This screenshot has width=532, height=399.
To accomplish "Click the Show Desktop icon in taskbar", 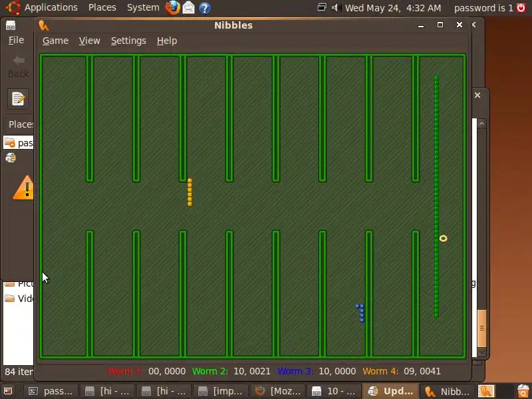I will (x=8, y=391).
